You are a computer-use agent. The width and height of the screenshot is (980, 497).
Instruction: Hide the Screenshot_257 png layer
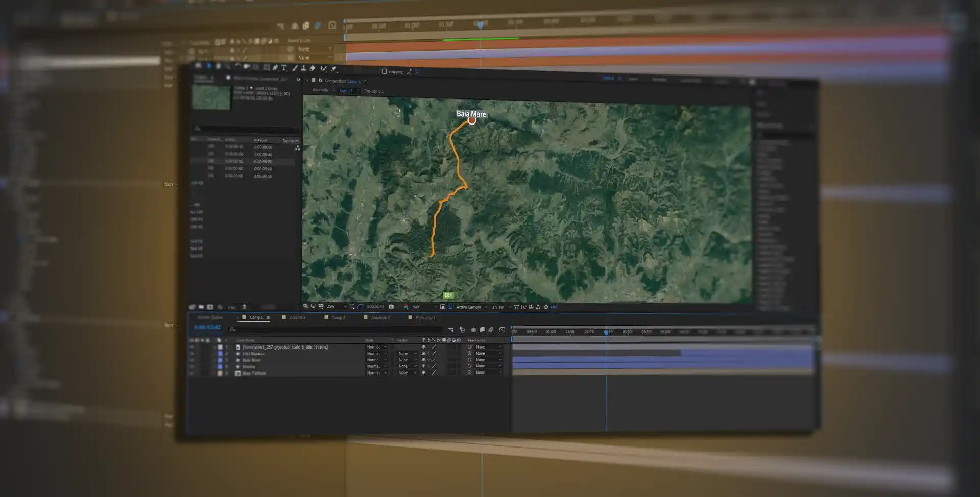192,347
